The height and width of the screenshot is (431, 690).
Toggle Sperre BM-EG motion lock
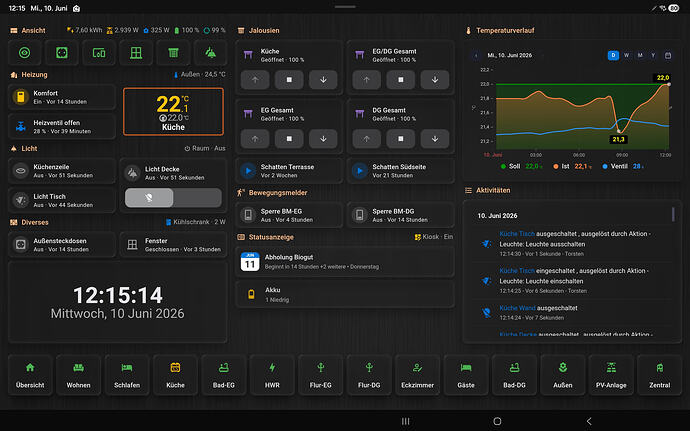click(289, 215)
